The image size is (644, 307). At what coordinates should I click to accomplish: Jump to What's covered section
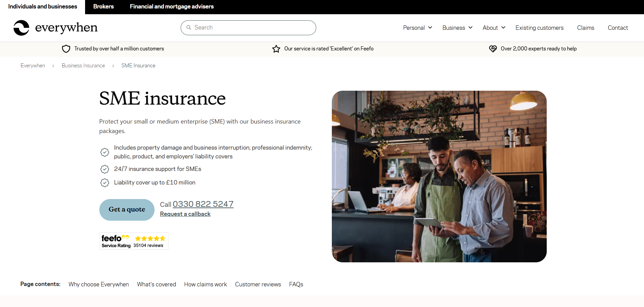[157, 284]
